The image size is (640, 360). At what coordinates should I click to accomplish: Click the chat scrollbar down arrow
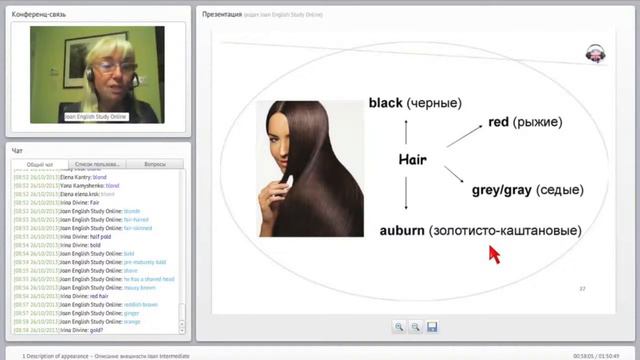tap(182, 330)
